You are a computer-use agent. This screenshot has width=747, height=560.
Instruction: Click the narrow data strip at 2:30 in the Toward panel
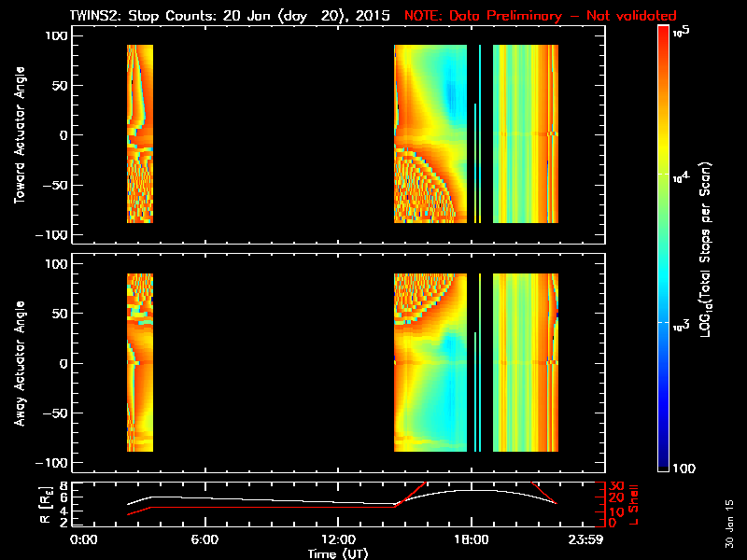pos(140,133)
